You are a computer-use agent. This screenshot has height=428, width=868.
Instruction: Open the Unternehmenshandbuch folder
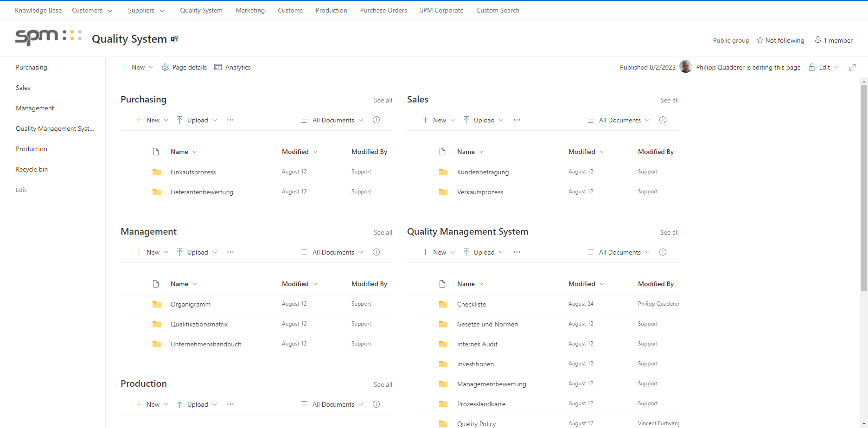point(206,344)
